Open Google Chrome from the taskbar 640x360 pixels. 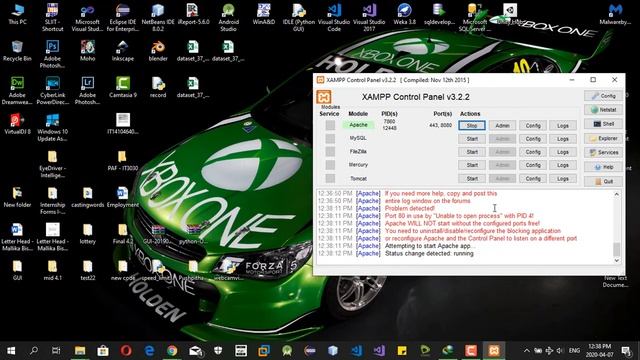[172, 350]
